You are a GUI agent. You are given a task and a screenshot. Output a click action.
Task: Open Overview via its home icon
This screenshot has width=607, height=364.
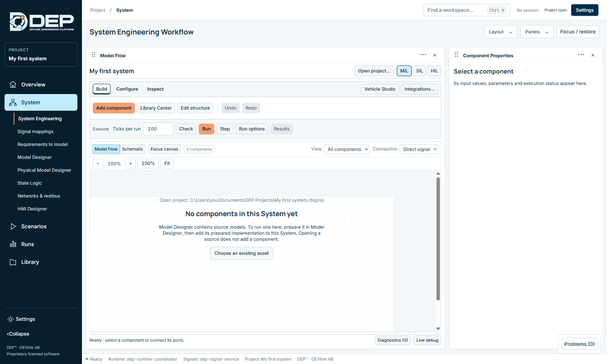[13, 85]
